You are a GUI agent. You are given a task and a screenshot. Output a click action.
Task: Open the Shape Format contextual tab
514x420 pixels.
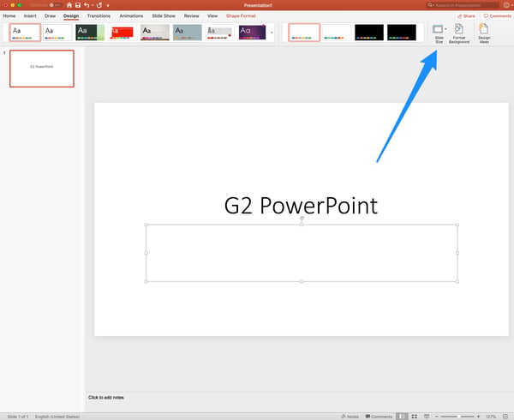coord(241,15)
